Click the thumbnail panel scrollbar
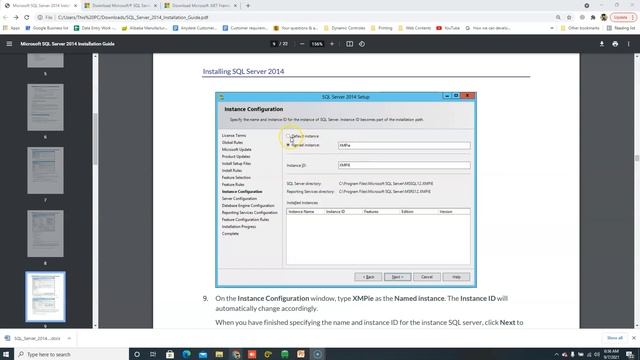This screenshot has width=640, height=360. tap(95, 139)
